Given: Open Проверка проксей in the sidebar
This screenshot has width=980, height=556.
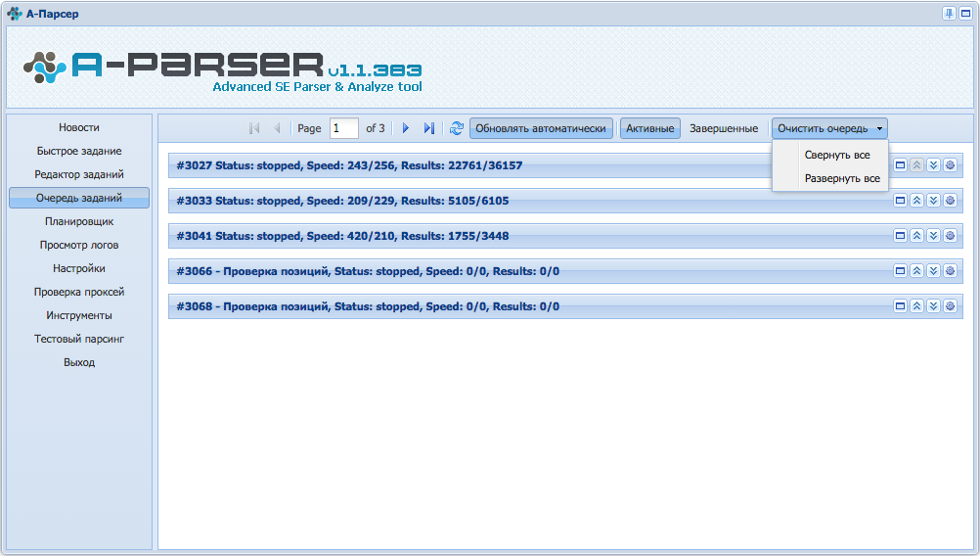Looking at the screenshot, I should (x=79, y=292).
